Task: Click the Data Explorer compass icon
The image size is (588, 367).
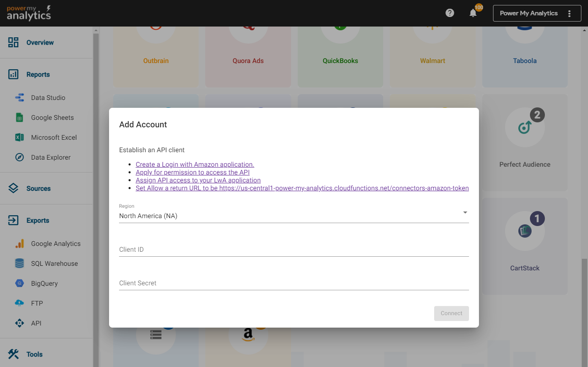Action: point(19,158)
